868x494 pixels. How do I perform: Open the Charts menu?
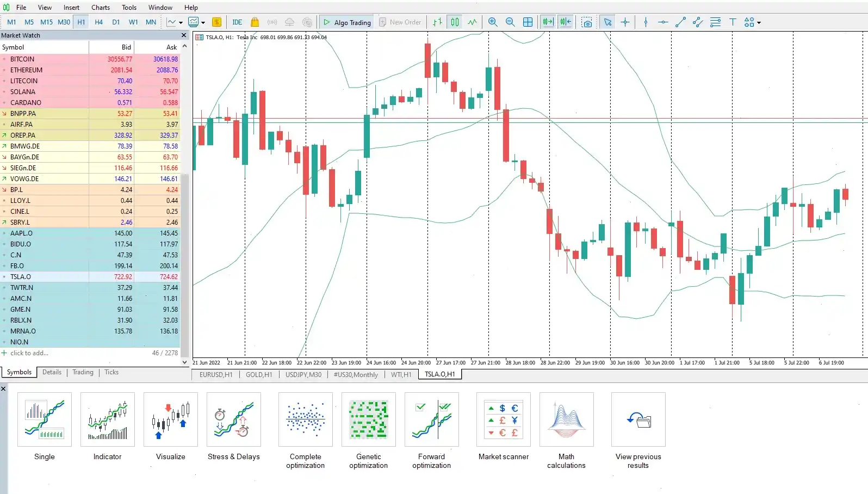101,8
